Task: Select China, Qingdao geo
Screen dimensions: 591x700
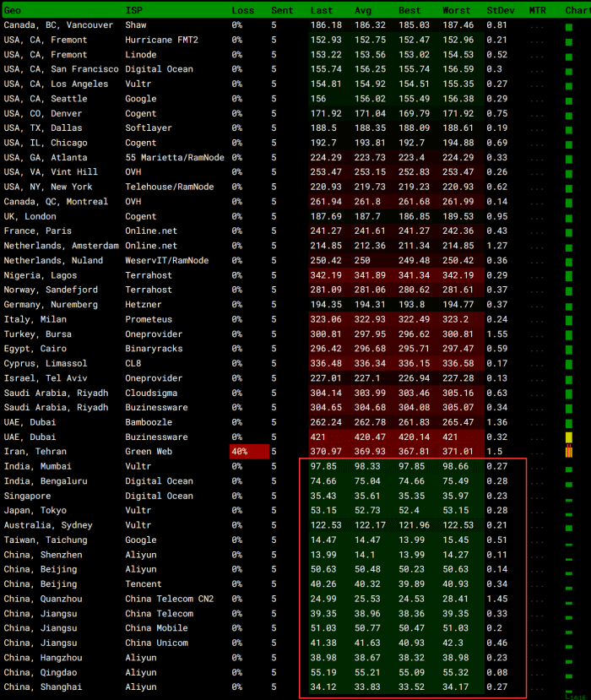Action: [x=41, y=672]
